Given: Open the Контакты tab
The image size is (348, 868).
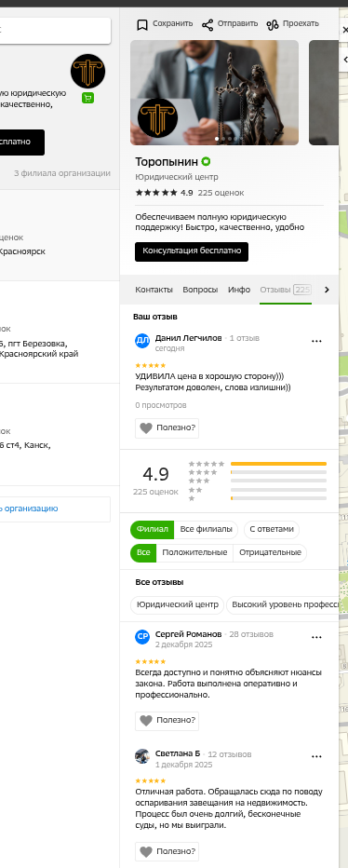Looking at the screenshot, I should [154, 290].
